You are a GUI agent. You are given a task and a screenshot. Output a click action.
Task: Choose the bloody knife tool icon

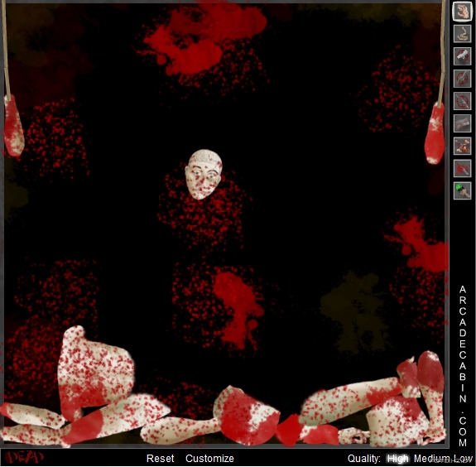(462, 168)
